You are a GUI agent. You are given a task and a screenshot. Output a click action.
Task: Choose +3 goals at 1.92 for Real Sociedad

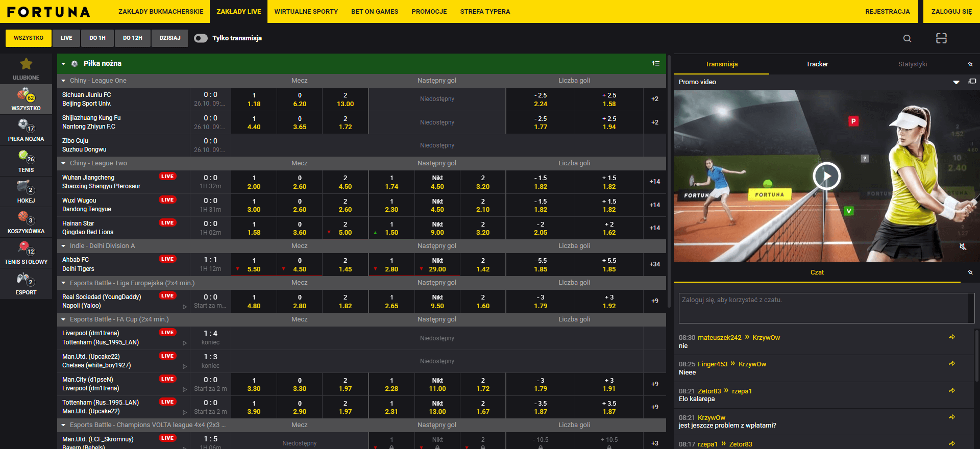click(609, 302)
